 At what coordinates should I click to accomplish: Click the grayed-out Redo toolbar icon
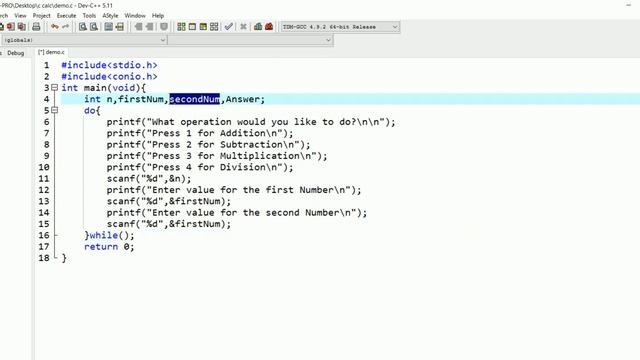point(65,27)
